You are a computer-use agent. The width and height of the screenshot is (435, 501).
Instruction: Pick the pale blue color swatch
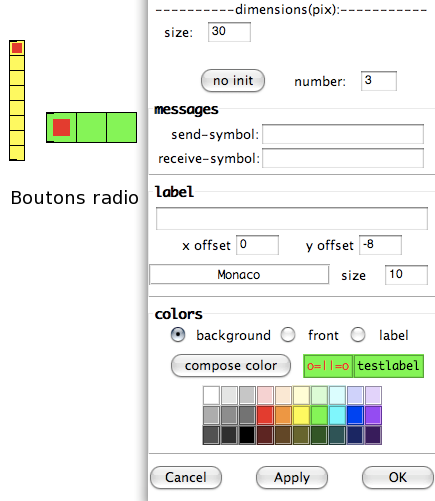point(355,395)
